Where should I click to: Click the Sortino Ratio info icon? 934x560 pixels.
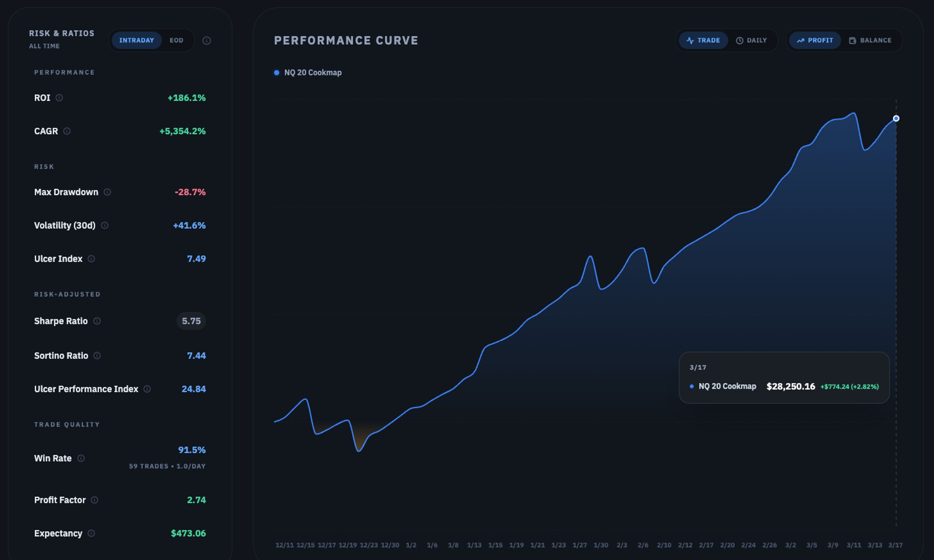pos(97,356)
